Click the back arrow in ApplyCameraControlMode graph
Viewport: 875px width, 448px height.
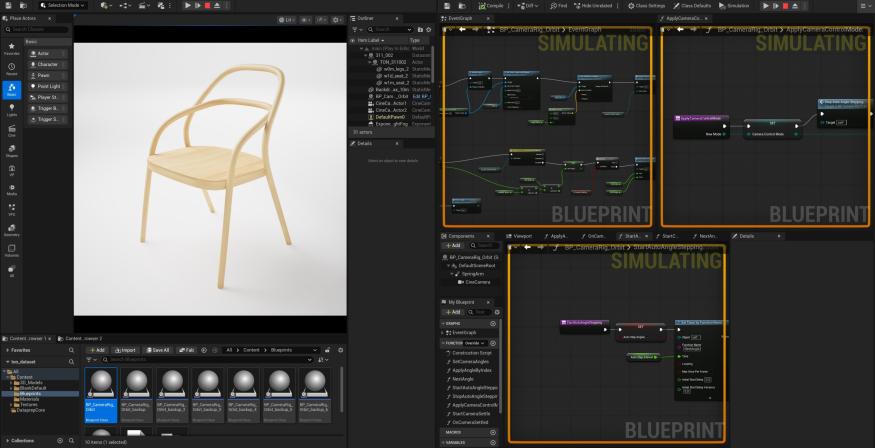point(680,29)
